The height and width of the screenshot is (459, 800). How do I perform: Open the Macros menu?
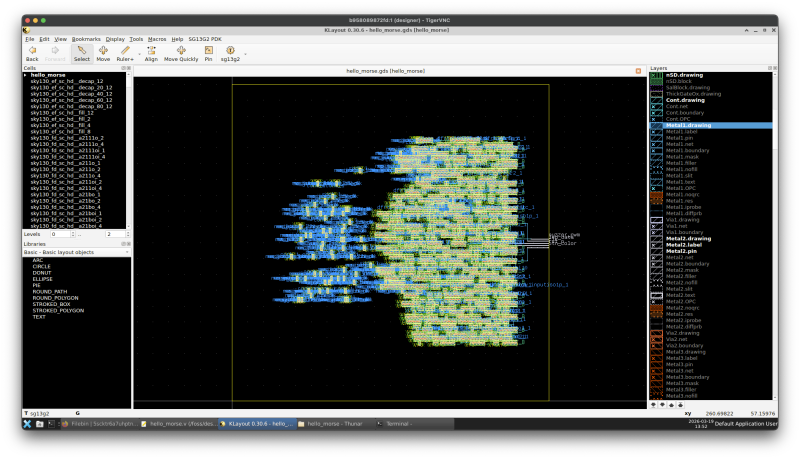157,39
